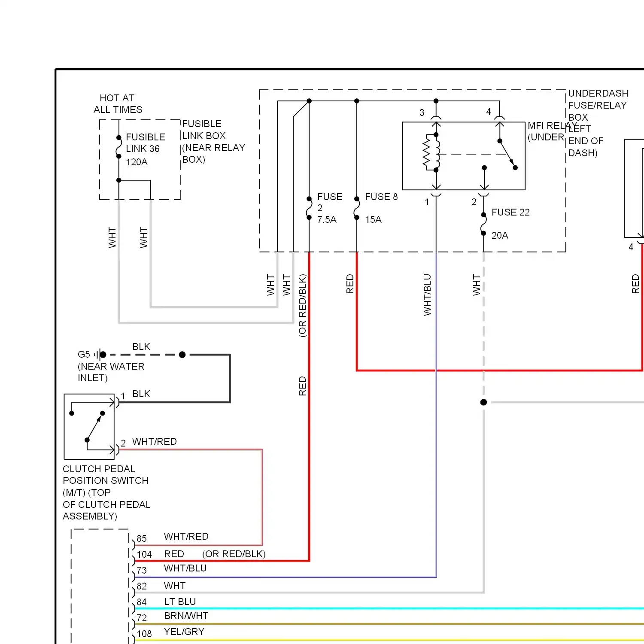Screen dimensions: 644x644
Task: Select pin 108 YEL/GRY connector row
Action: point(170,632)
